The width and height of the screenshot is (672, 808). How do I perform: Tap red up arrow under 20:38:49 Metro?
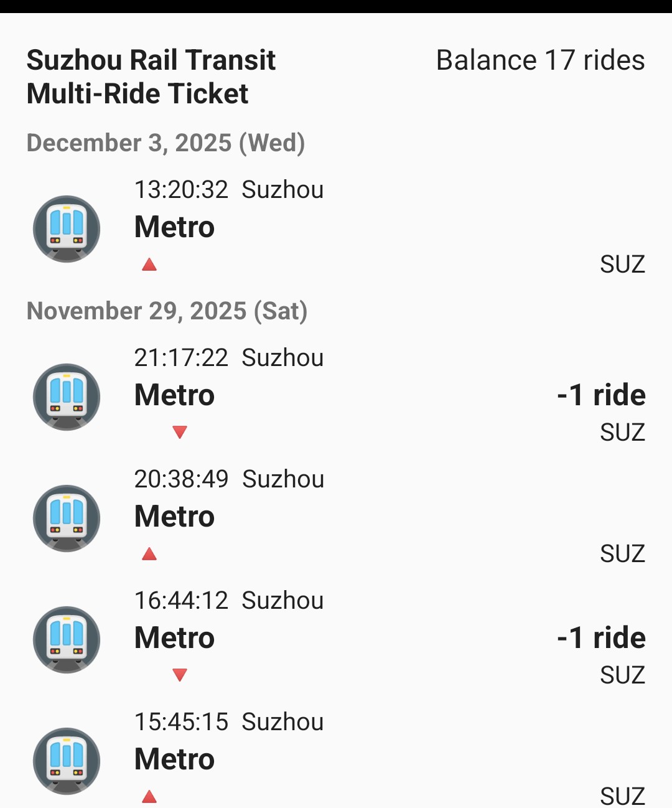tap(149, 554)
